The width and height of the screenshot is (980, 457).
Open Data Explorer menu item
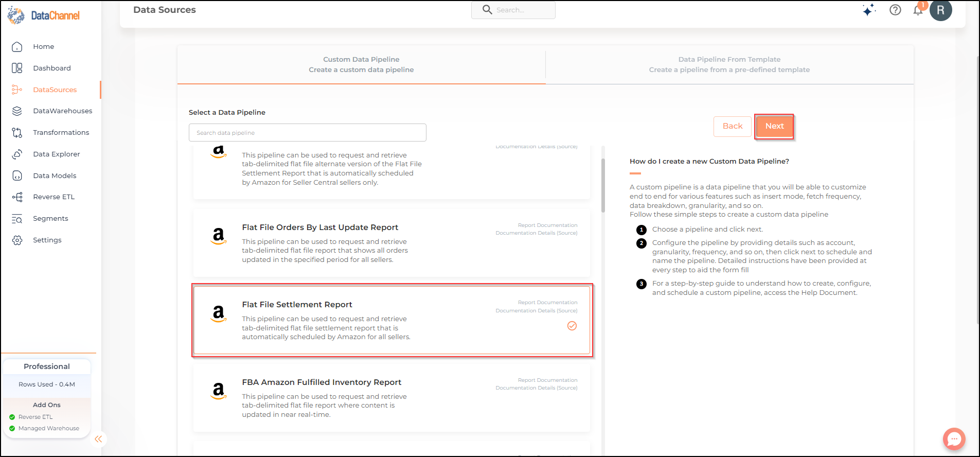(x=57, y=154)
